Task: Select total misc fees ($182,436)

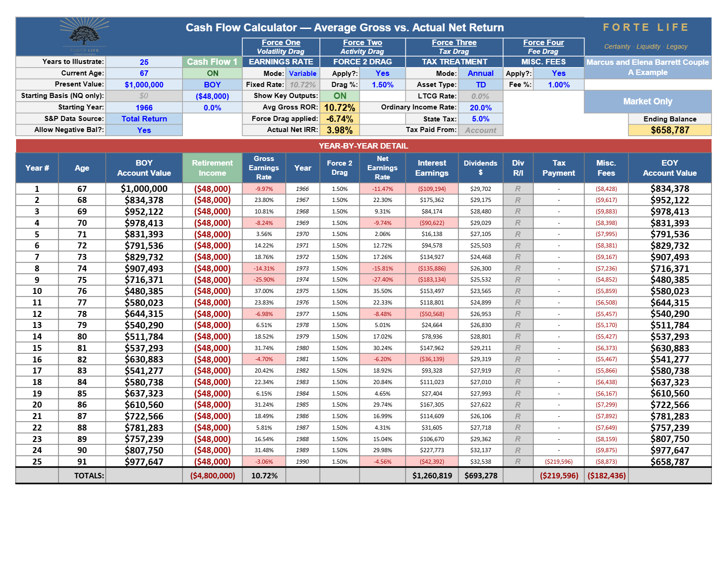Action: (x=606, y=476)
